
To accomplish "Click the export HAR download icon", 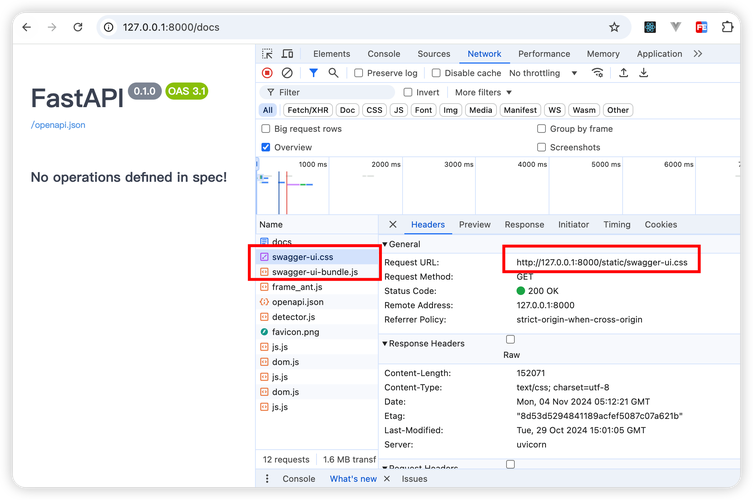I will click(x=644, y=73).
